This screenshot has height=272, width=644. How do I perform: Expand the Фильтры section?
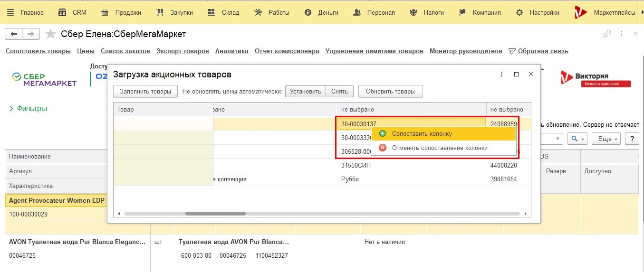(x=28, y=109)
